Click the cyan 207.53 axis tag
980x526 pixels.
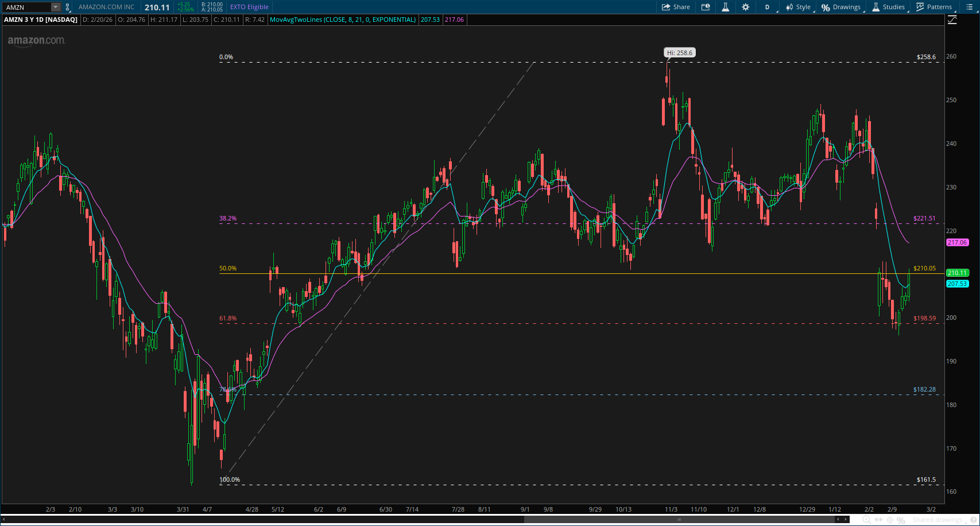957,284
